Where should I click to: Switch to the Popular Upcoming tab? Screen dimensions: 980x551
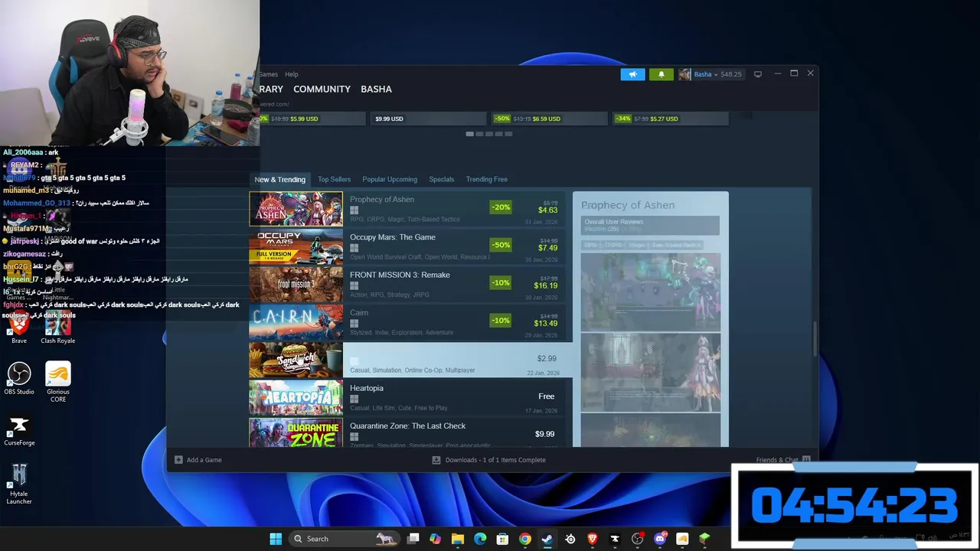pos(390,179)
